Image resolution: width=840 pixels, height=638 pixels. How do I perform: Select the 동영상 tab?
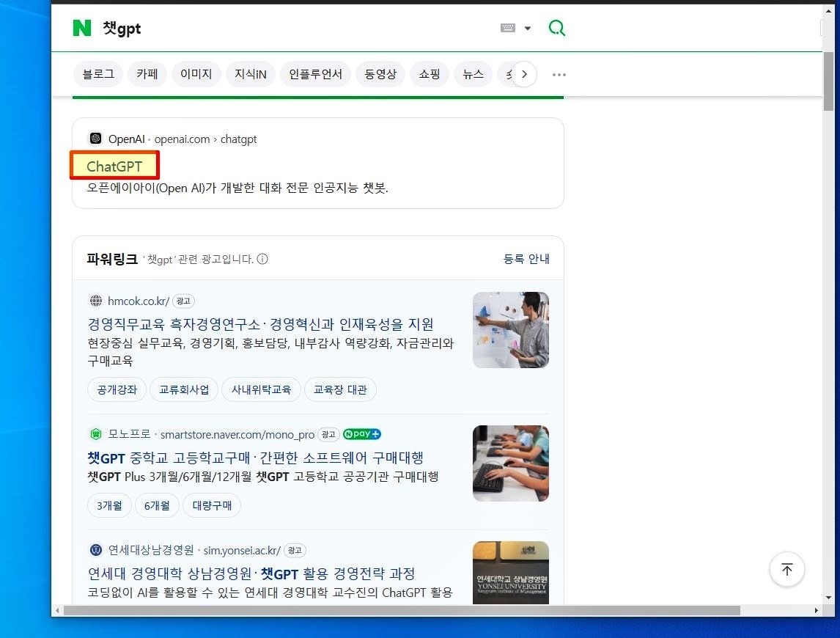pyautogui.click(x=380, y=74)
